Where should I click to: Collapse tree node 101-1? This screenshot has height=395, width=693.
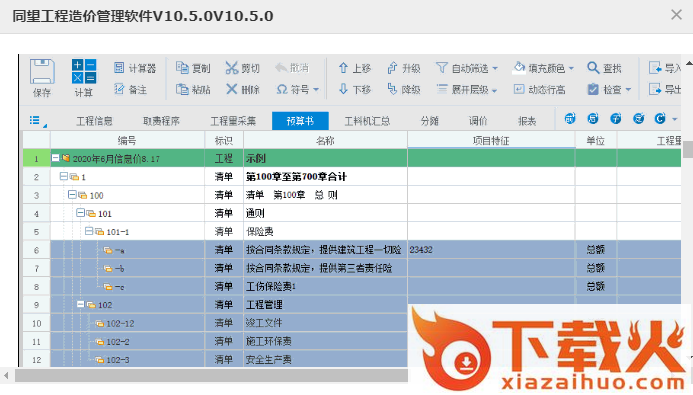[x=89, y=231]
